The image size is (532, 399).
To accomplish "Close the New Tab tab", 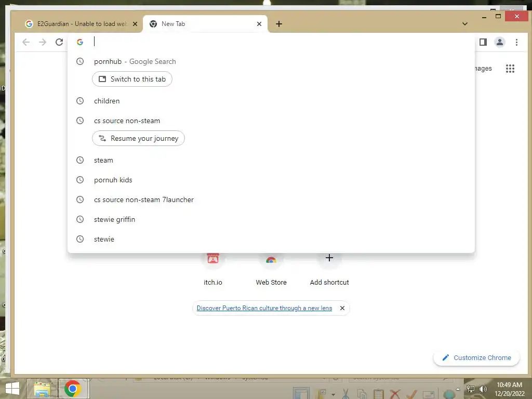I will pyautogui.click(x=259, y=24).
